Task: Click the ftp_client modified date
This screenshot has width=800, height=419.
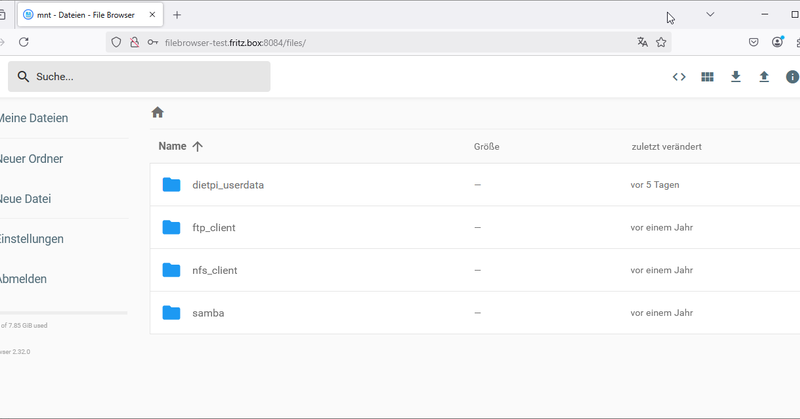Action: [661, 228]
